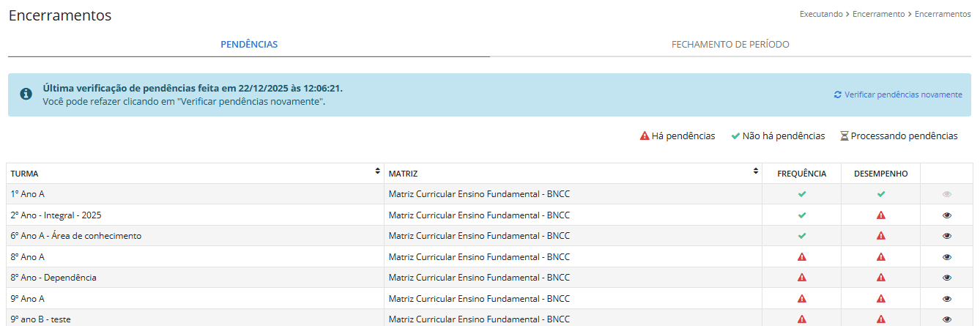Viewport: 980px width, 326px height.
Task: Go to Encerramento in the breadcrumb
Action: click(x=878, y=14)
